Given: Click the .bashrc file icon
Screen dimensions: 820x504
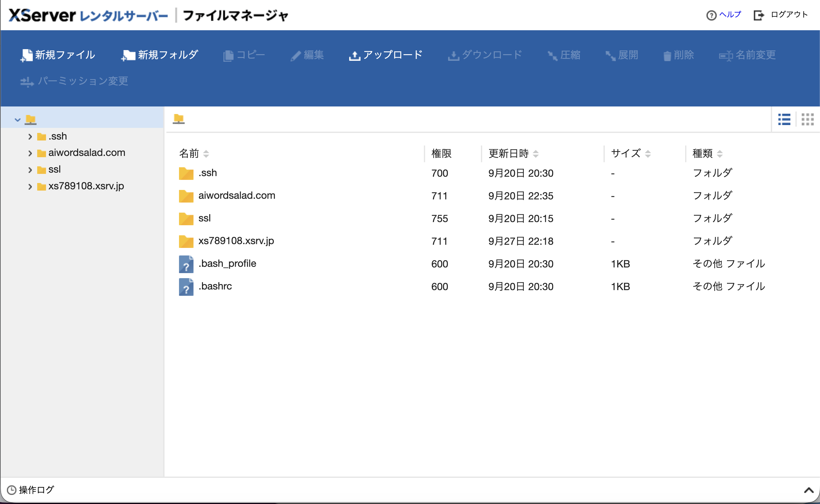Looking at the screenshot, I should tap(186, 287).
